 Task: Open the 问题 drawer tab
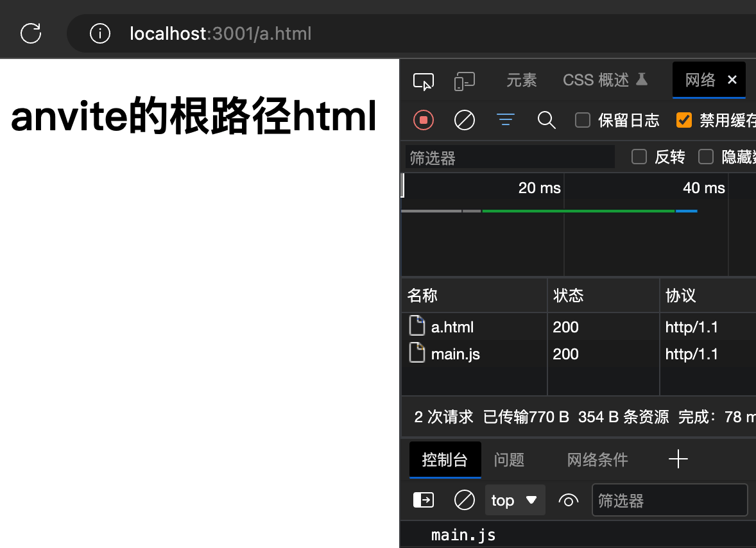(x=509, y=460)
